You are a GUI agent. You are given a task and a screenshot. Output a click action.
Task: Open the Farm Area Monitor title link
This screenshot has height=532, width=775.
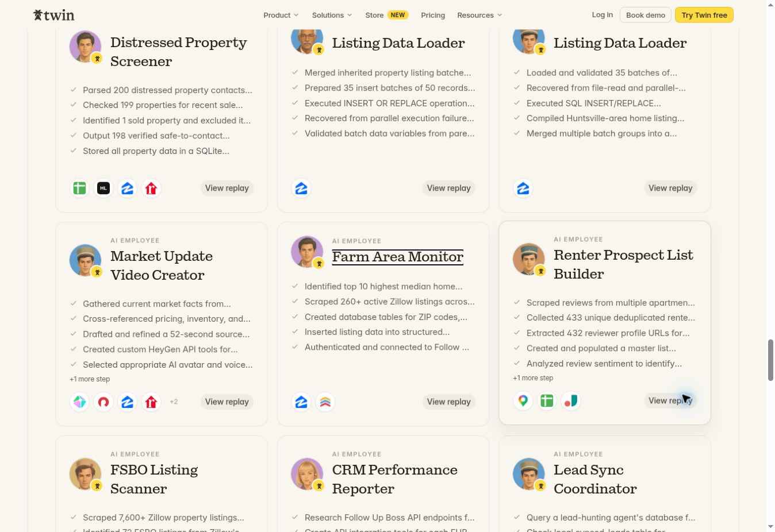[x=398, y=257]
